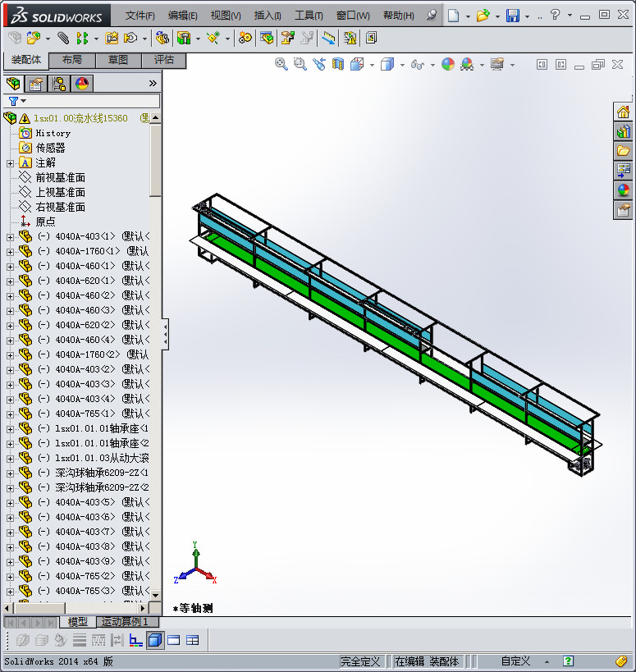
Task: Click the Clearance Verification warning icon
Action: [350, 38]
